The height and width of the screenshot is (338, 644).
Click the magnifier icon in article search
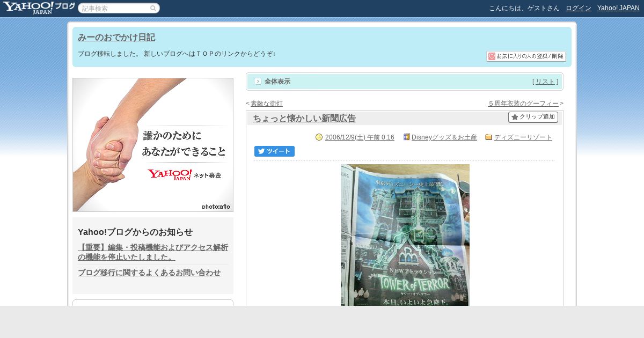click(x=153, y=8)
